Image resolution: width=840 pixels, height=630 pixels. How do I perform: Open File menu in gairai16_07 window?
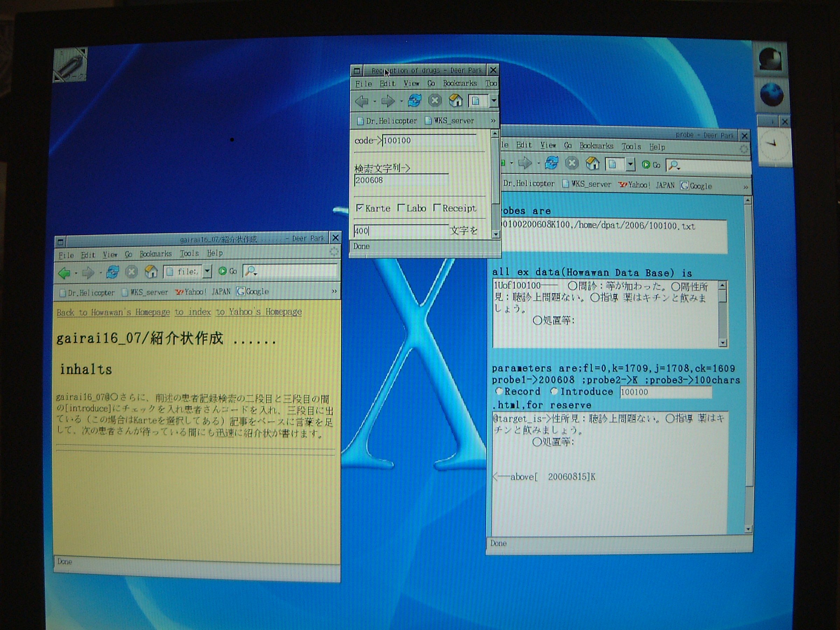click(x=66, y=255)
